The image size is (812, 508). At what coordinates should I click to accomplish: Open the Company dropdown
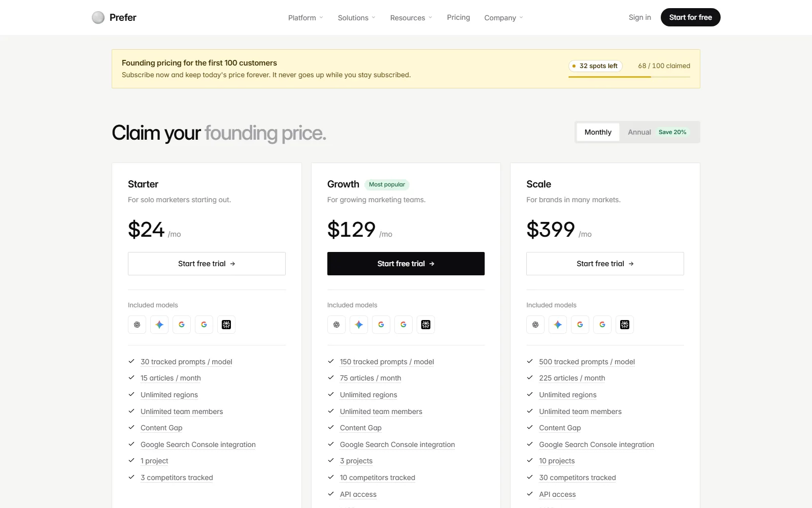click(x=503, y=18)
